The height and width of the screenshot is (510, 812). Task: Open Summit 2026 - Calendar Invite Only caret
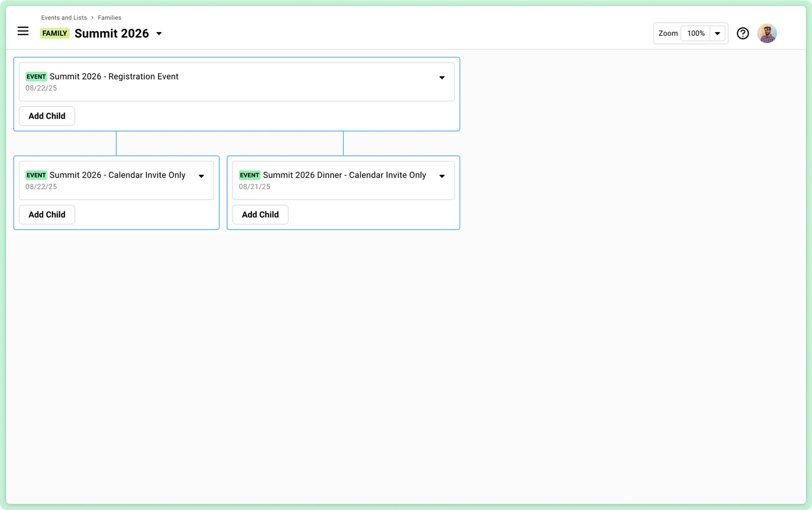click(x=201, y=176)
